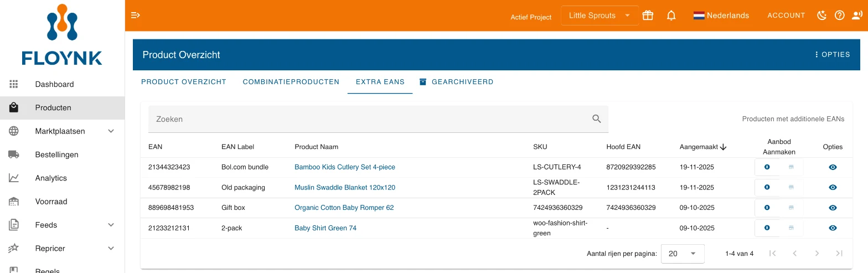
Task: View details eye icon for Bamboo Kids Cutlery Set
Action: [x=833, y=167]
